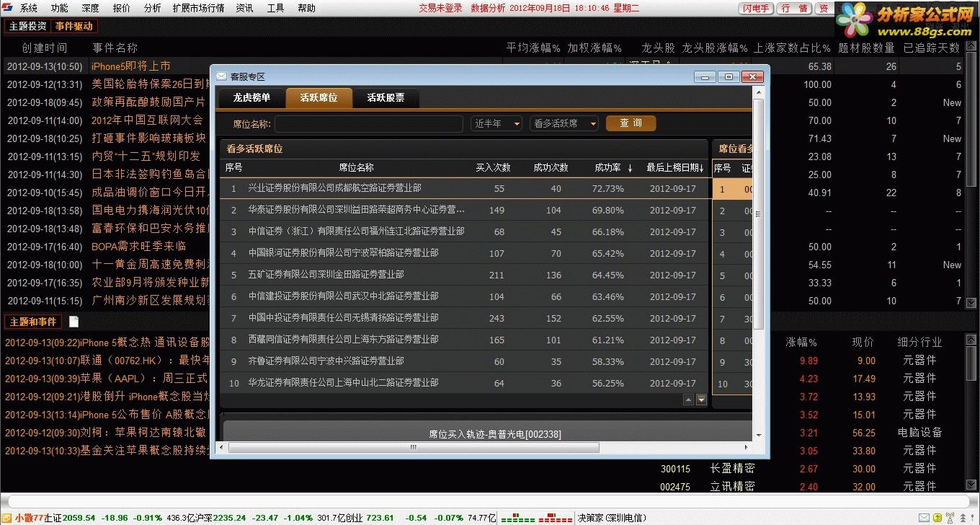Click the page-down arrow below the seat table

point(701,400)
